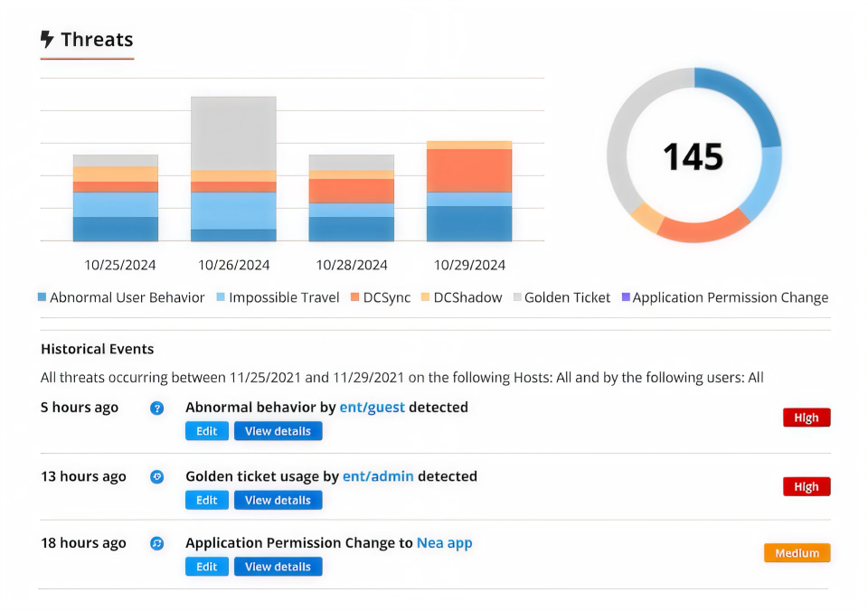Click the lightning bolt icon beside Threats heading
The image size is (868, 611).
coord(45,39)
